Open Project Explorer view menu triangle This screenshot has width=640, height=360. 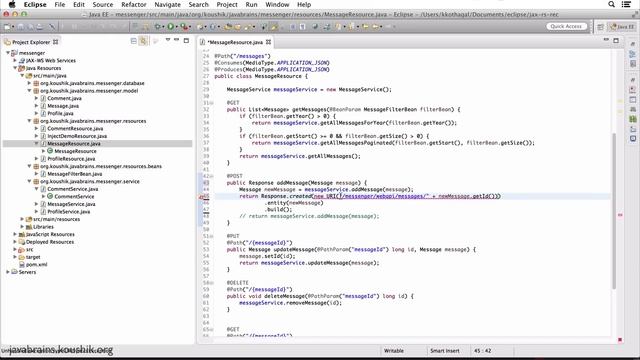[168, 40]
